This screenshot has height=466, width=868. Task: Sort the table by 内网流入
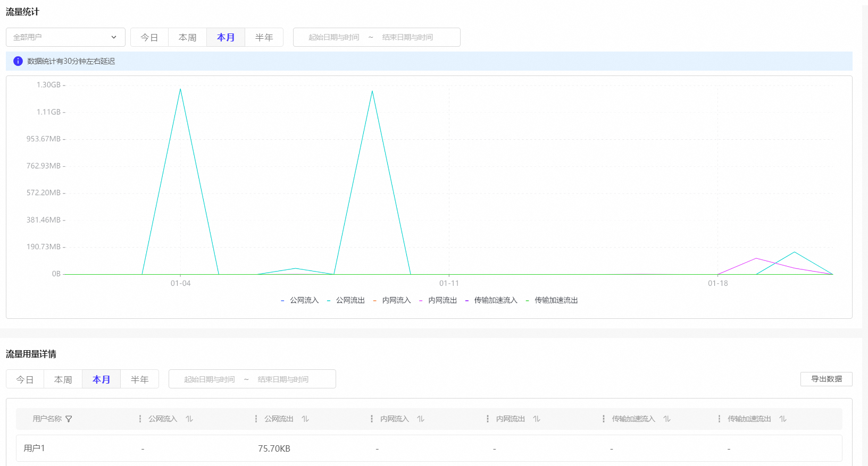pyautogui.click(x=421, y=419)
